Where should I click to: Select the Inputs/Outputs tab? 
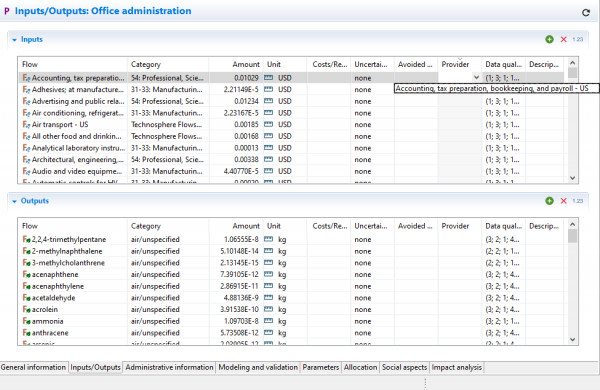click(x=96, y=367)
